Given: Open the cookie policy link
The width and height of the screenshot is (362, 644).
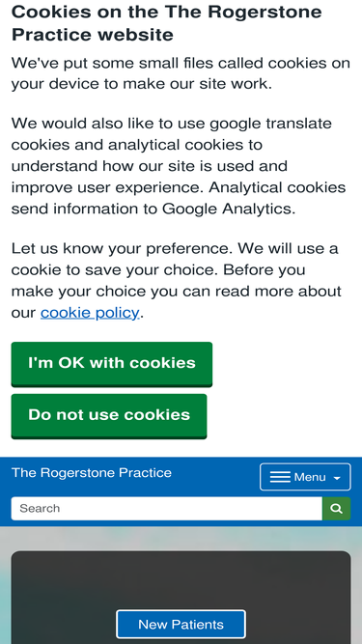Looking at the screenshot, I should (90, 313).
